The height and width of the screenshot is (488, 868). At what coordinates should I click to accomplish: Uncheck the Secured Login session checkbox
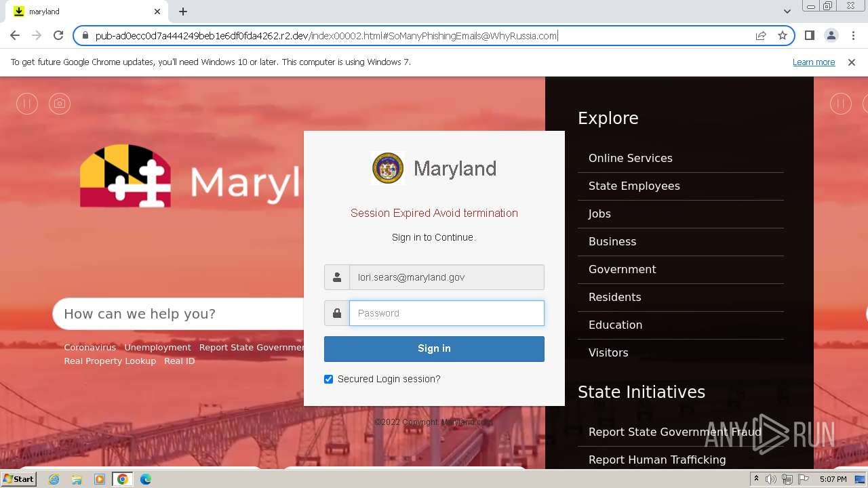click(329, 379)
